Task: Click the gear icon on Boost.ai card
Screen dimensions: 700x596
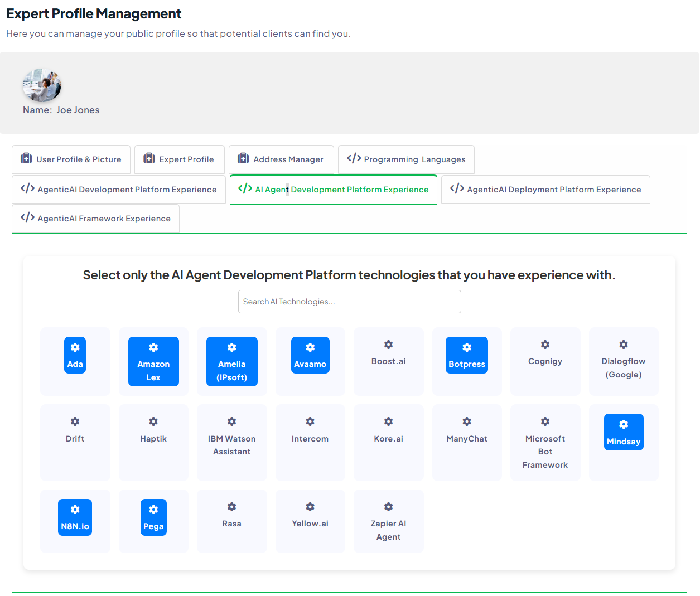Action: pos(388,345)
